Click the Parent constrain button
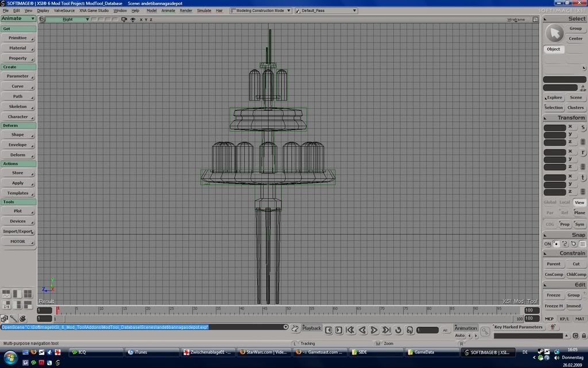 pos(554,264)
